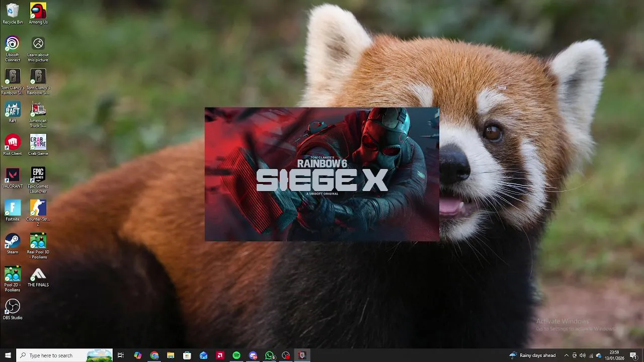644x362 pixels.
Task: Select the Fortnite desktop icon
Action: click(x=13, y=211)
